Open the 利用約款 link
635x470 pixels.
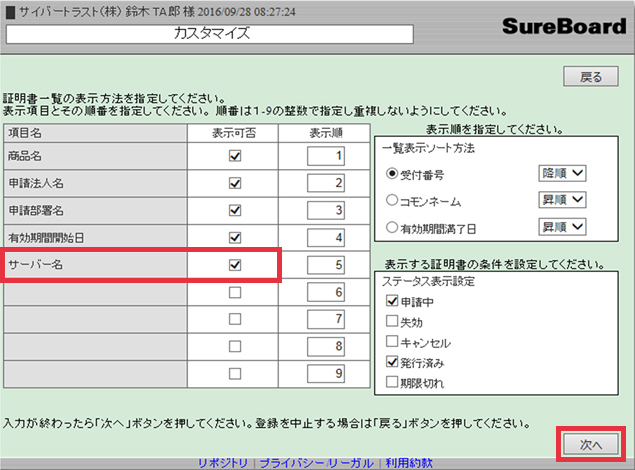(x=408, y=462)
